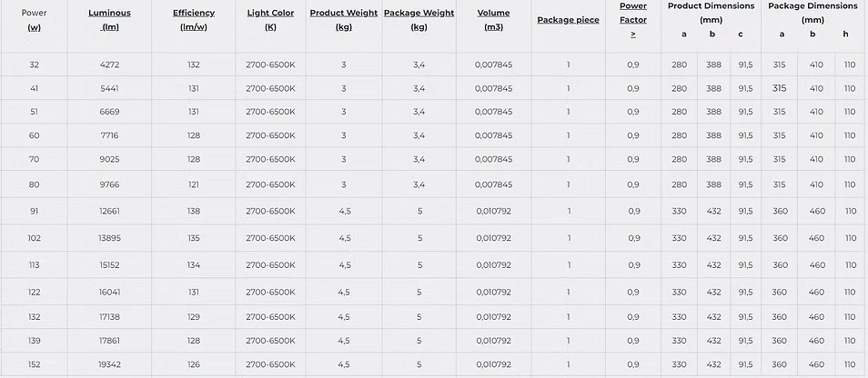Image resolution: width=868 pixels, height=378 pixels.
Task: Select the Light Color (K) header
Action: tap(271, 20)
